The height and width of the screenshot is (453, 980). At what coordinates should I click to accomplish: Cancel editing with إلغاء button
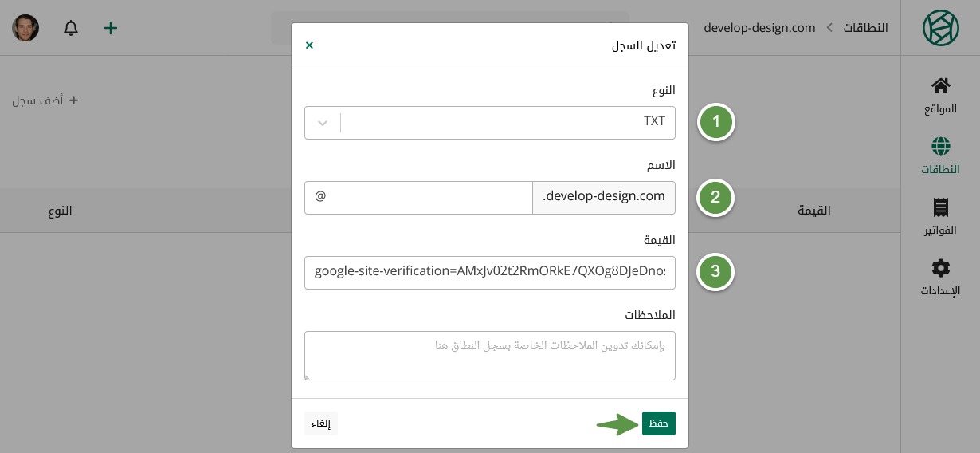tap(321, 423)
